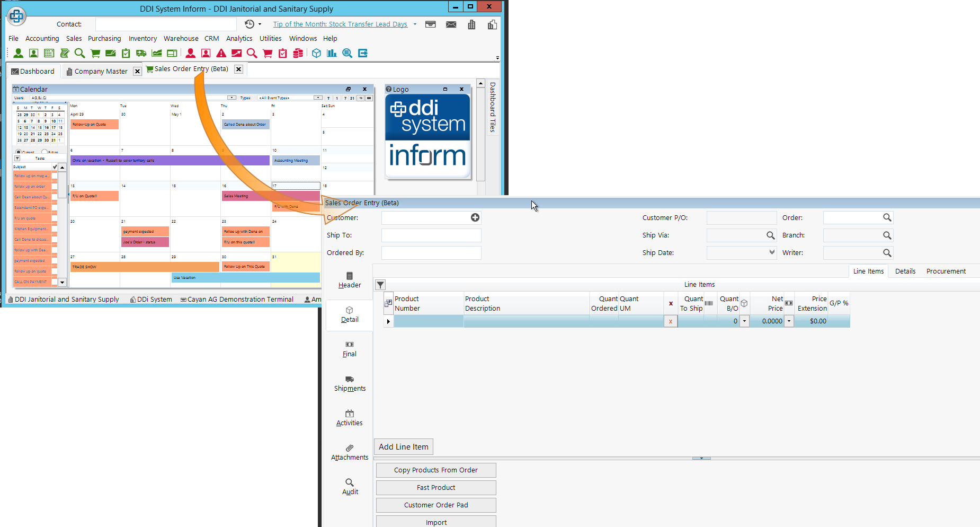Open the Attachments paperclip section

[x=350, y=452]
